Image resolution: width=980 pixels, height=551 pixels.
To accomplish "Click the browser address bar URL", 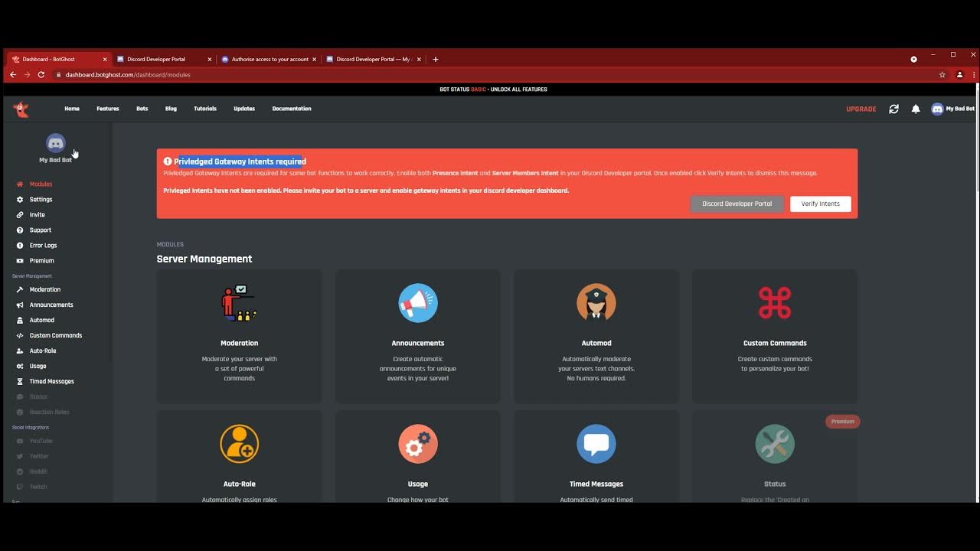I will pyautogui.click(x=128, y=75).
